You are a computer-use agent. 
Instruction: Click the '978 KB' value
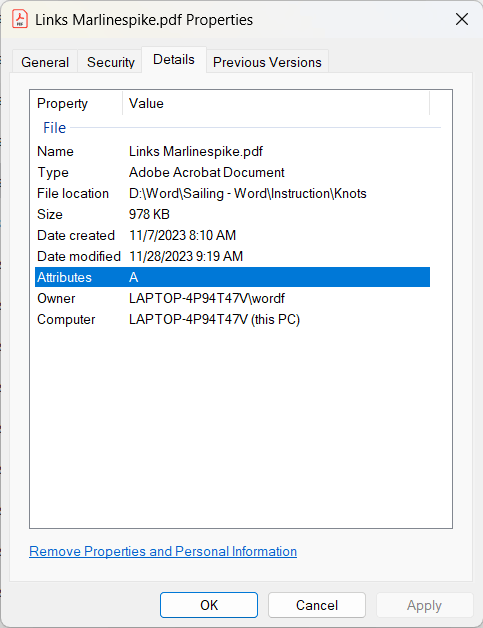coord(149,214)
